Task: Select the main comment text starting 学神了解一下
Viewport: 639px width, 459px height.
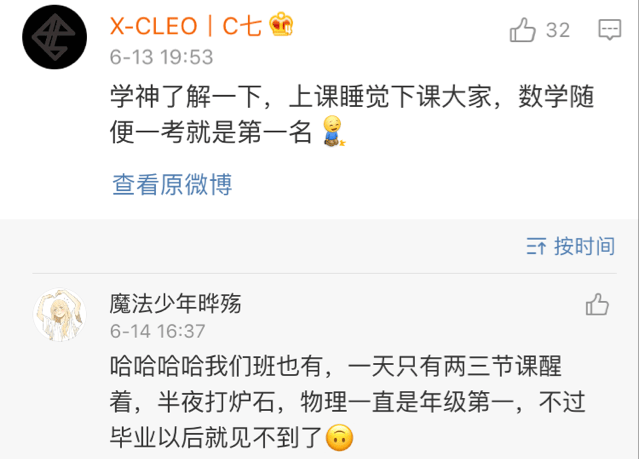Action: coord(352,115)
